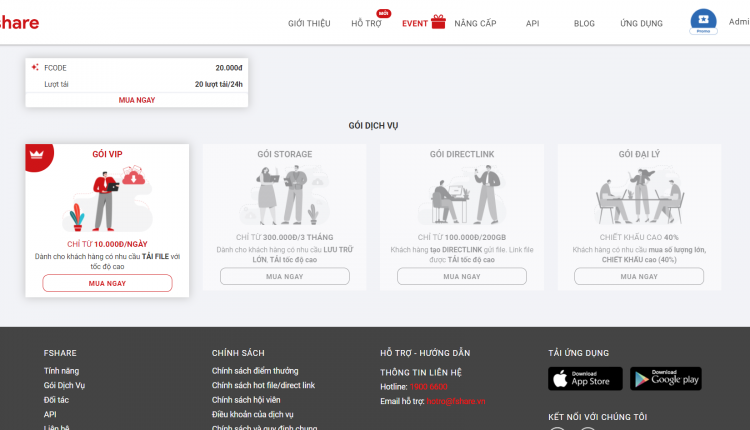Click MUA NGAY for GÓI VIP
Image resolution: width=750 pixels, height=430 pixels.
(107, 283)
